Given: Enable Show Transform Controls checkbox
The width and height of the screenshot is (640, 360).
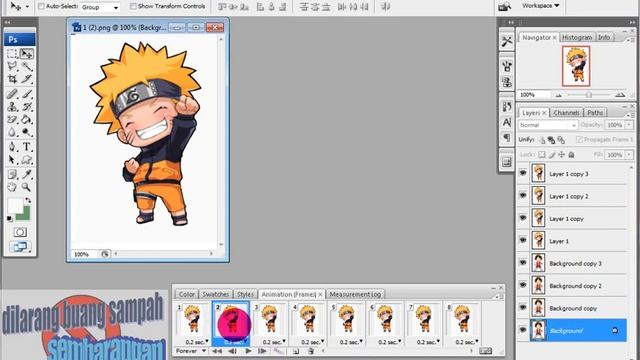Looking at the screenshot, I should pos(133,6).
